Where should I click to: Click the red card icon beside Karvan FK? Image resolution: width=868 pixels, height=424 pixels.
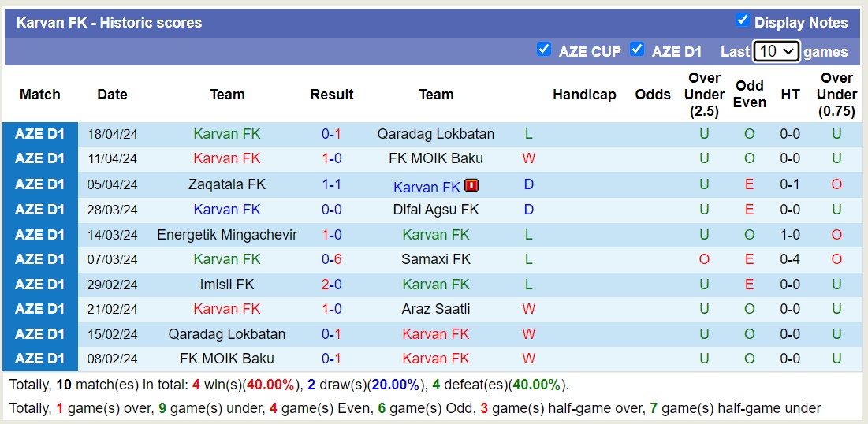click(471, 186)
